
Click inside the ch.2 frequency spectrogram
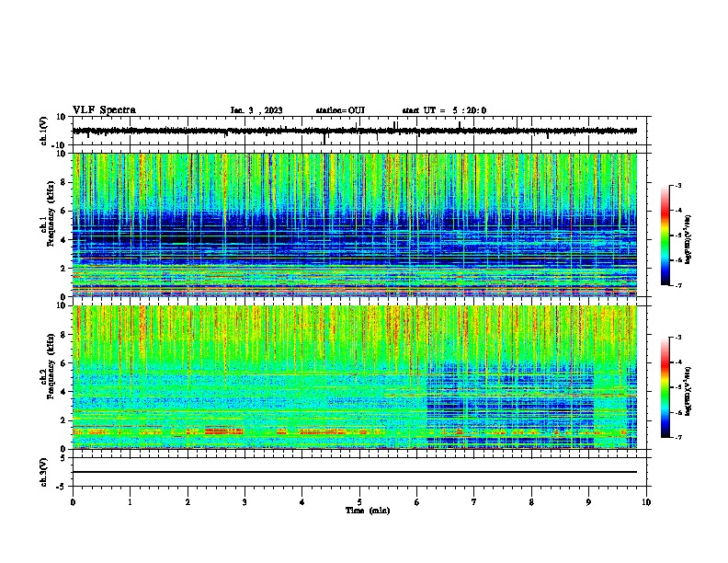click(355, 377)
